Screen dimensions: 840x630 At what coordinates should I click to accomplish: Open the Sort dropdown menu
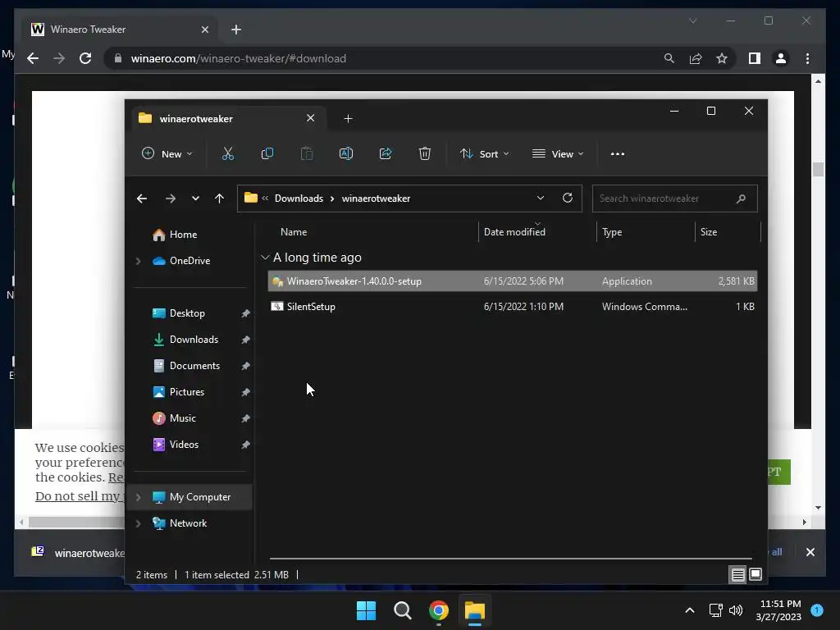coord(484,153)
